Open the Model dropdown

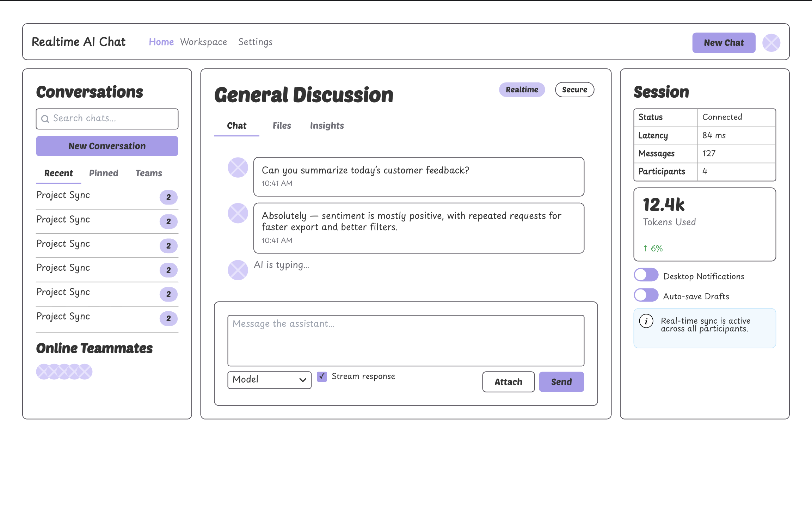click(x=269, y=380)
